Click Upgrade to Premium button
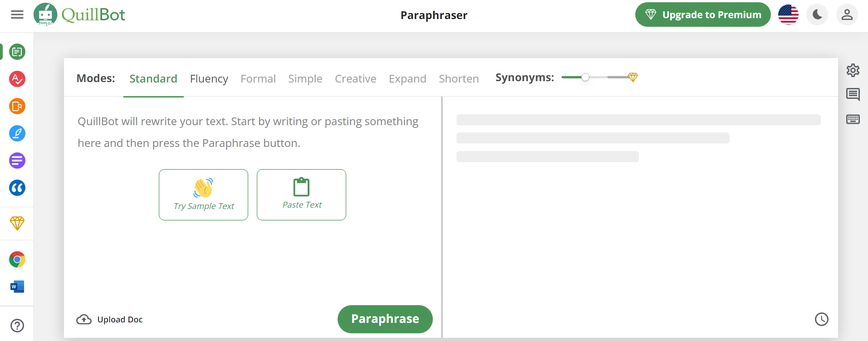 (703, 15)
